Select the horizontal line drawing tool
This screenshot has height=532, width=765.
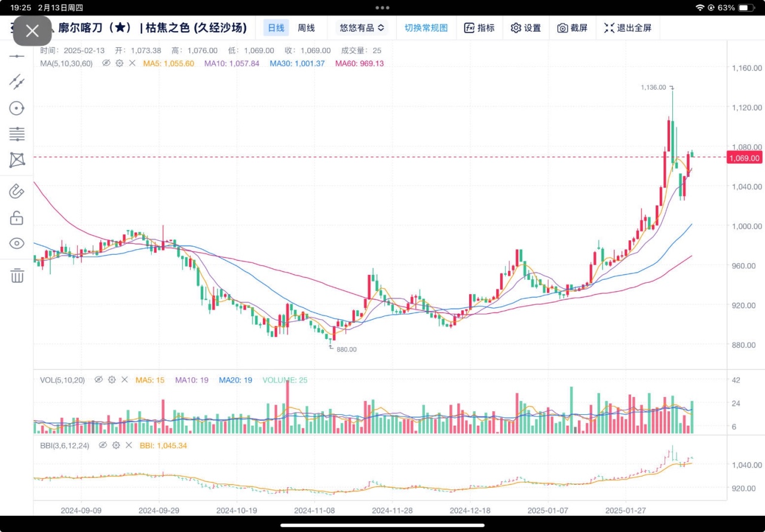click(17, 56)
